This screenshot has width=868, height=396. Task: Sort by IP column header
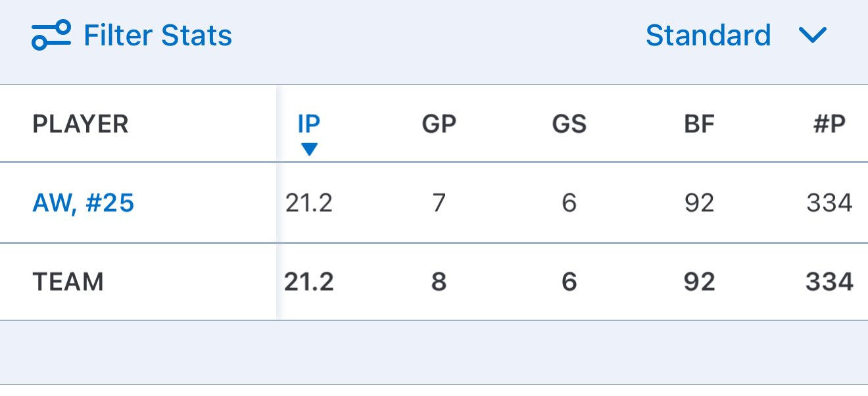(308, 124)
